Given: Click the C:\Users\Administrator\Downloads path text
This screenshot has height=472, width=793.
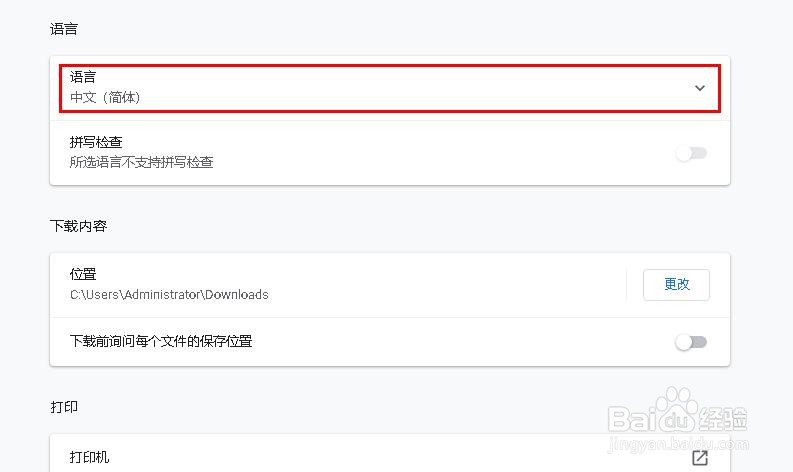Looking at the screenshot, I should tap(169, 294).
